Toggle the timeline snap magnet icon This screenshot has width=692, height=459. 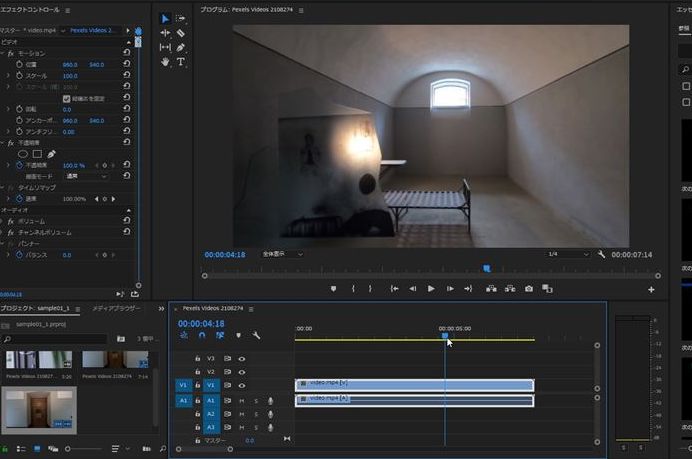click(x=201, y=336)
